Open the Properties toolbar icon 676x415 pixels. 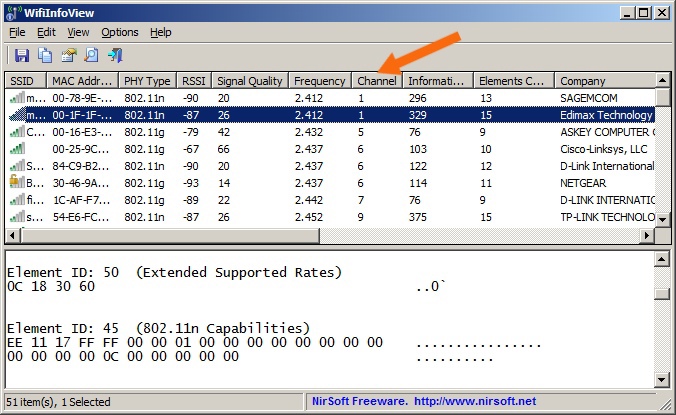pos(69,56)
